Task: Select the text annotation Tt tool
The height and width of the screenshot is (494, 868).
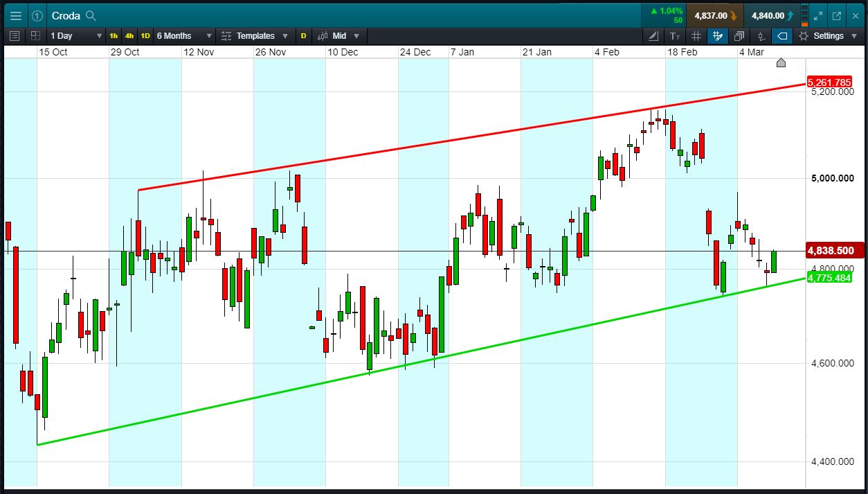Action: (676, 36)
